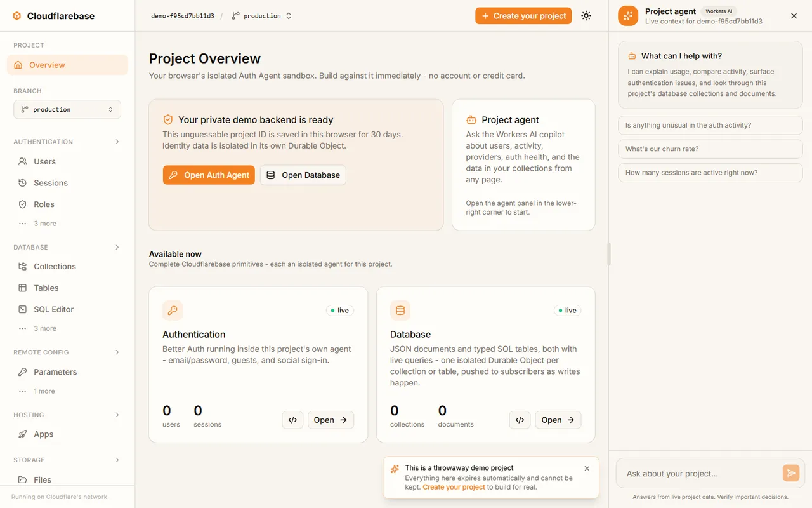Click the sparkle icon in the throwaway notice

click(x=395, y=469)
